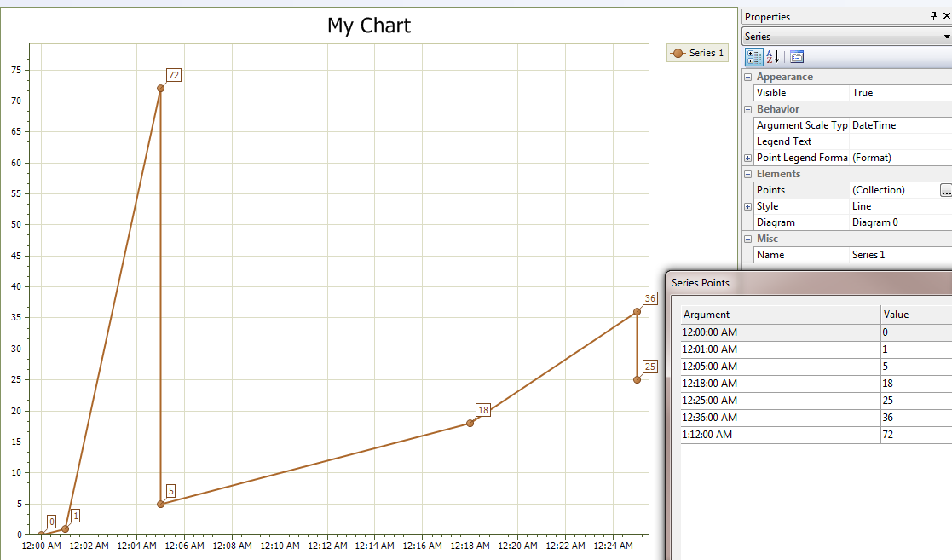Expand the Style property
Screen dimensions: 952x560
point(747,206)
